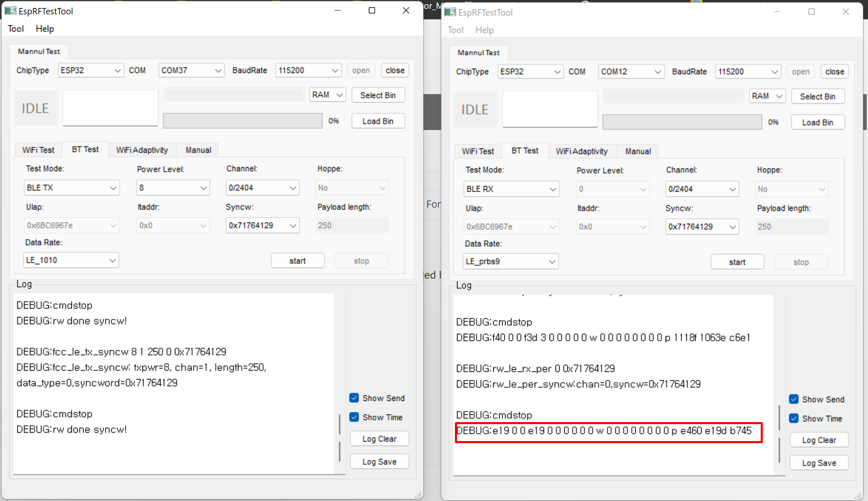Click Log Save in right window
Screen dimensions: 868x501
click(819, 463)
